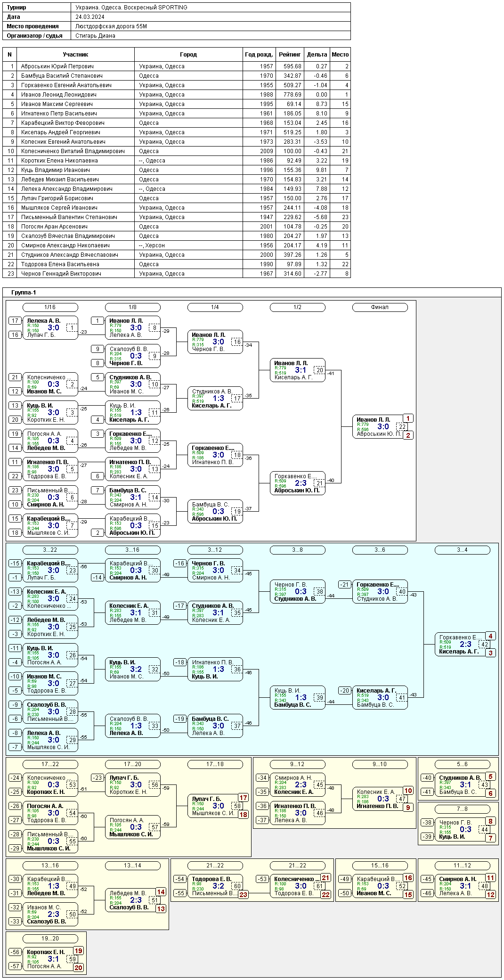Open 19...20 match Коротких Е. Н. vs Погосян А. А.
Image resolution: width=504 pixels, height=980 pixels.
click(50, 959)
